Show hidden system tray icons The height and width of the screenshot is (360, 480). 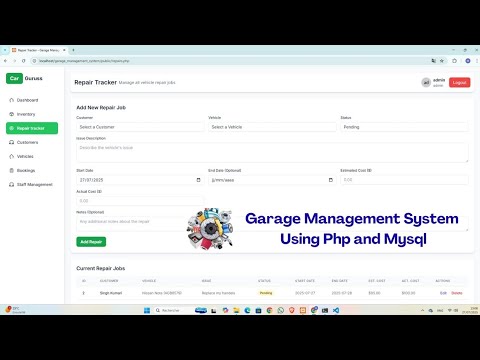(422, 310)
